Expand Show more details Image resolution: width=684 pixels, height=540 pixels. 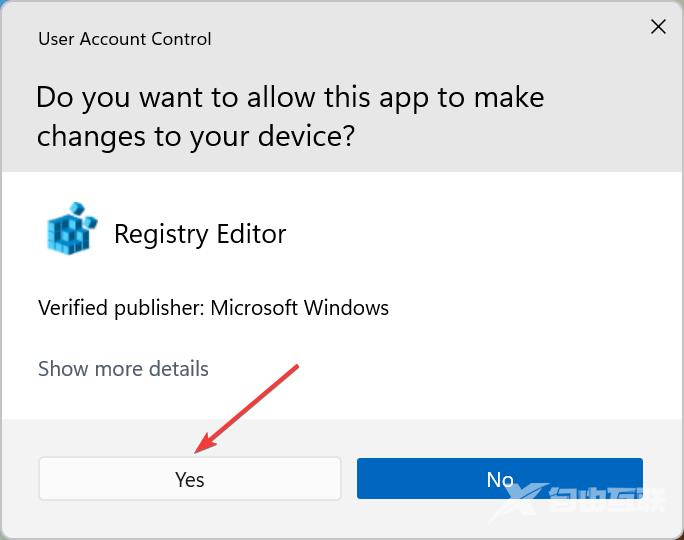[x=123, y=368]
